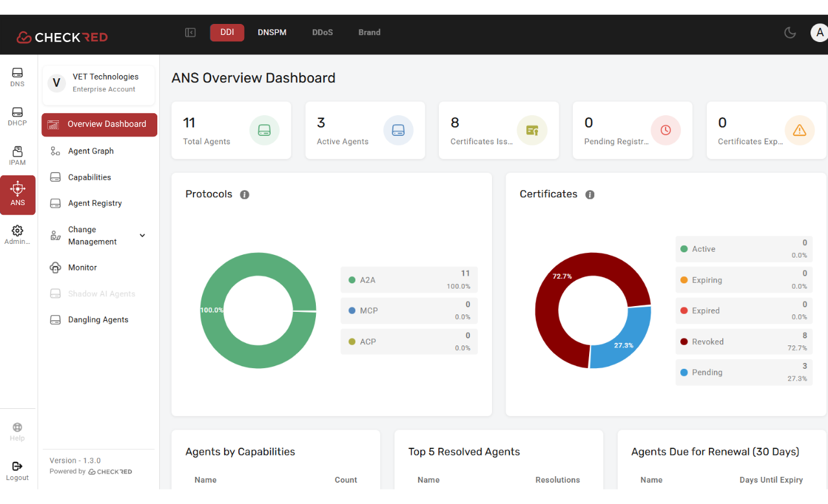Image resolution: width=828 pixels, height=504 pixels.
Task: Toggle dark mode with moon icon
Action: tap(790, 32)
